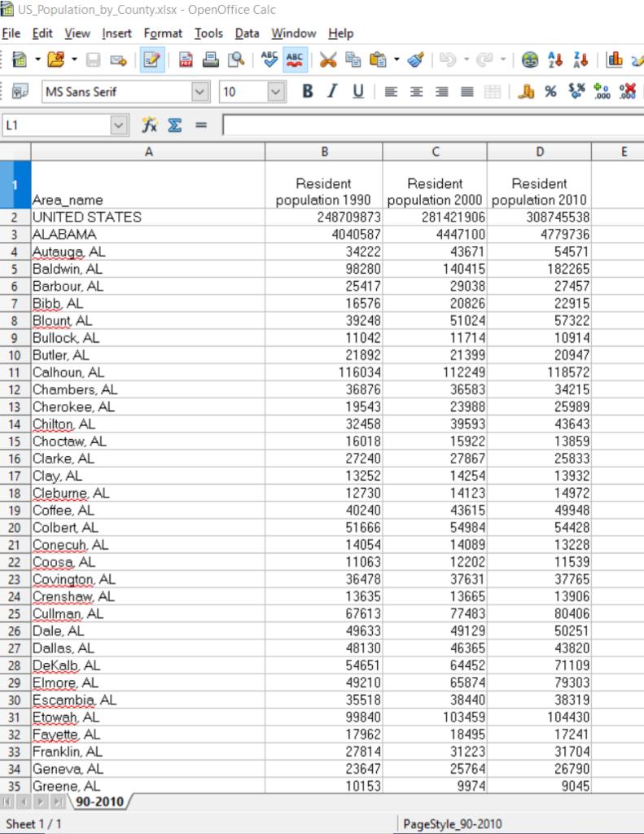Viewport: 644px width, 834px height.
Task: Open the font size 10 dropdown
Action: coord(275,91)
